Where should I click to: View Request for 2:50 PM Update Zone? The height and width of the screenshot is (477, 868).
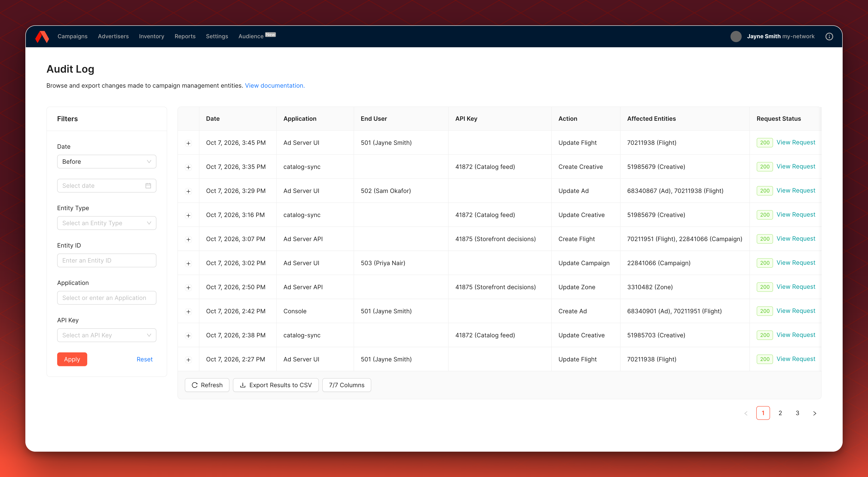click(796, 287)
